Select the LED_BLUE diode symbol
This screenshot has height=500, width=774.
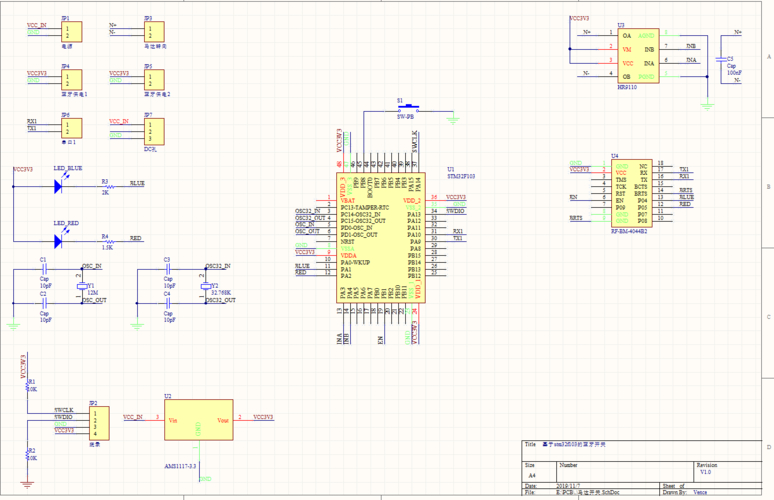point(59,184)
